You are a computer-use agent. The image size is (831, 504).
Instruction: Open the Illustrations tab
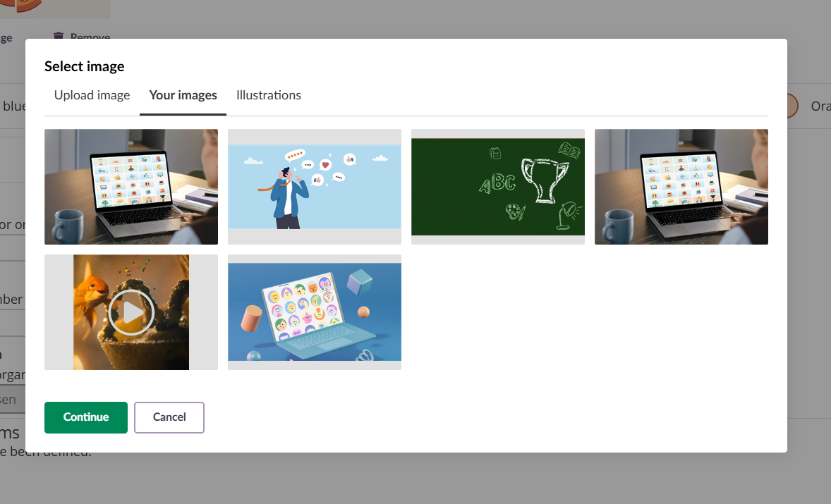(269, 95)
